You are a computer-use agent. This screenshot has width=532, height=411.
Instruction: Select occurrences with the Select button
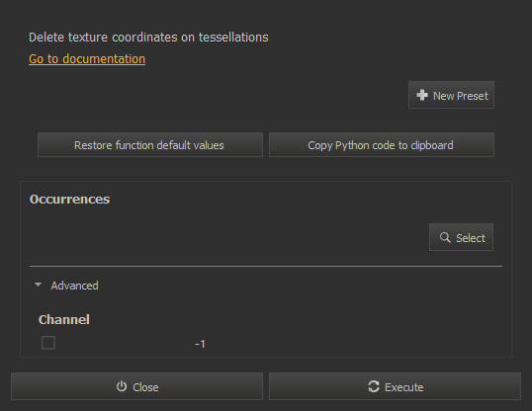click(x=461, y=237)
